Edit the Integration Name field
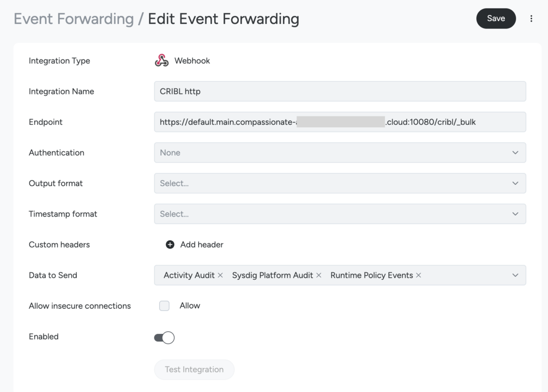Image resolution: width=548 pixels, height=392 pixels. pos(340,92)
